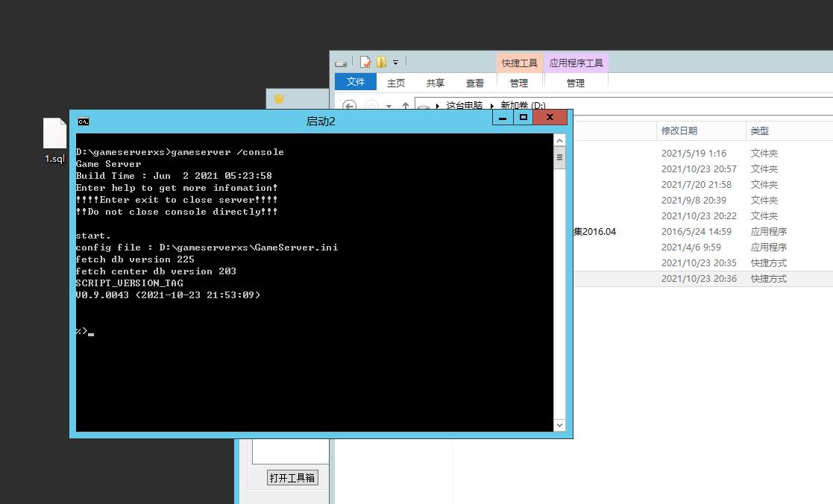Sort files by the 修改日期 column header

click(679, 130)
